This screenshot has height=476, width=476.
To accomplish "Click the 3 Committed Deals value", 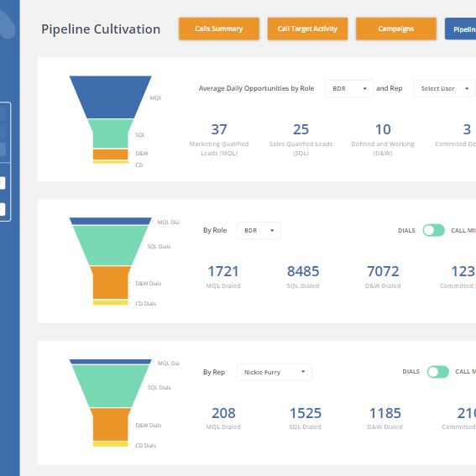I will [x=467, y=129].
